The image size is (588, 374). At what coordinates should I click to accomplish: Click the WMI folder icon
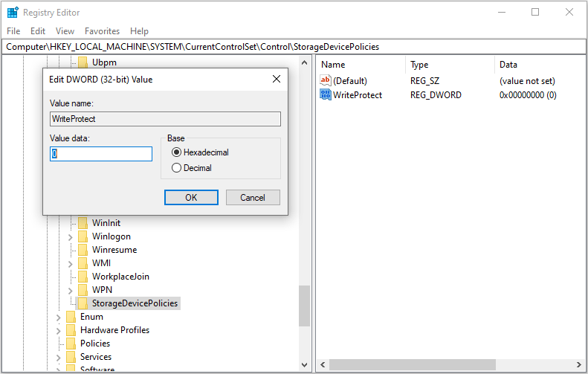coord(83,263)
